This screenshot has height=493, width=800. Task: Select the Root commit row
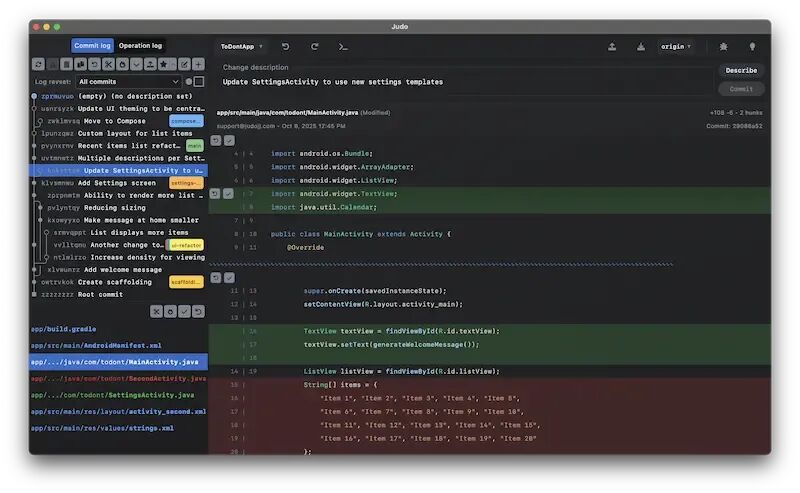(x=119, y=294)
